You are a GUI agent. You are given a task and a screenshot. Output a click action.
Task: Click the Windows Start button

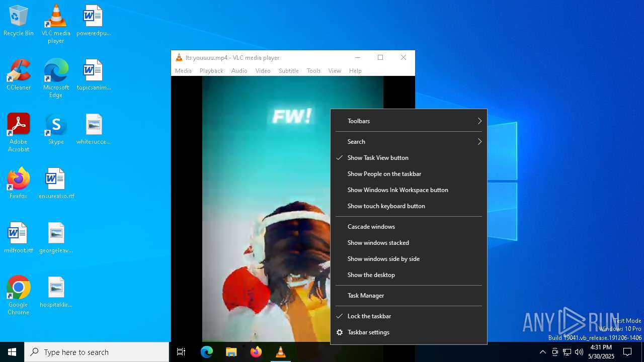point(12,352)
